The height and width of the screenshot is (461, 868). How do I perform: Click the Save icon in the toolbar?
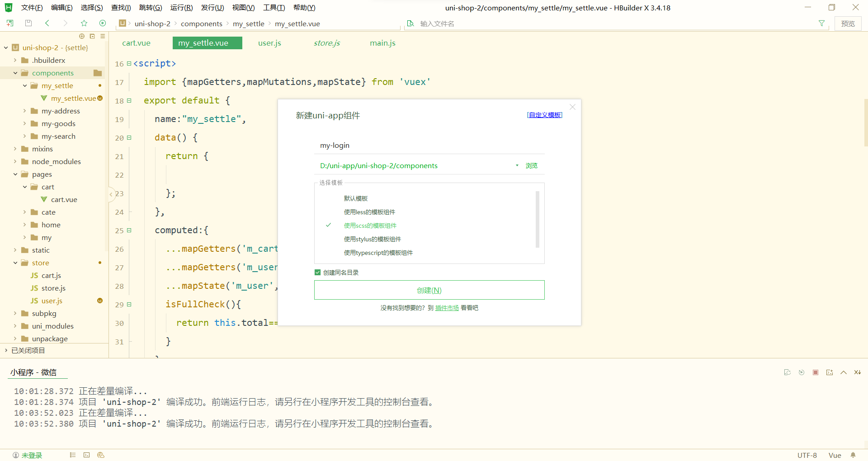[x=28, y=23]
